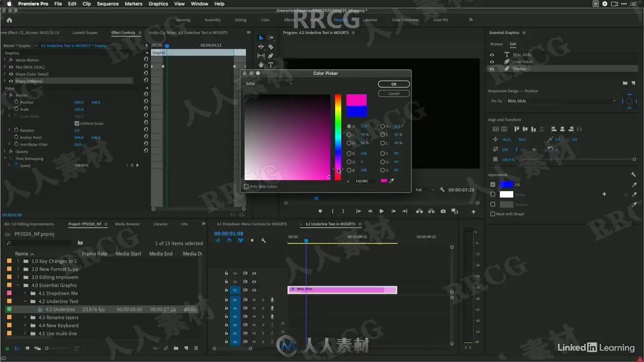The image size is (644, 362).
Task: Switch to the Lumetri Scopes tab
Action: point(85,33)
